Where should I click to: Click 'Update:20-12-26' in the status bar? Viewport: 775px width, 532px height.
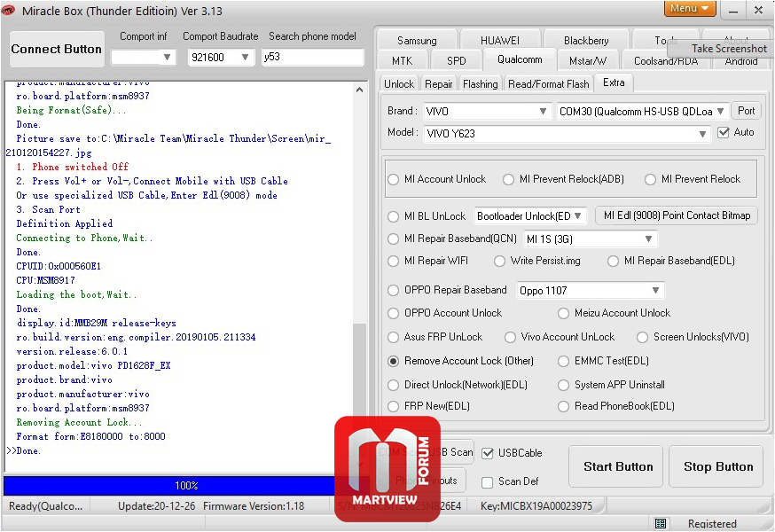click(156, 506)
